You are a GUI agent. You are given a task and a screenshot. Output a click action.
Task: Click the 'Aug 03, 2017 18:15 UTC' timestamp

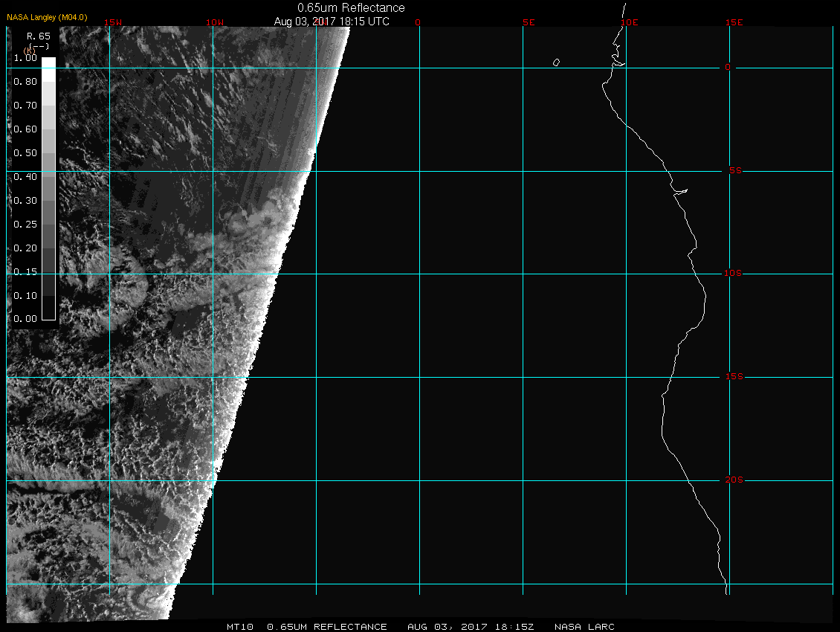coord(332,22)
